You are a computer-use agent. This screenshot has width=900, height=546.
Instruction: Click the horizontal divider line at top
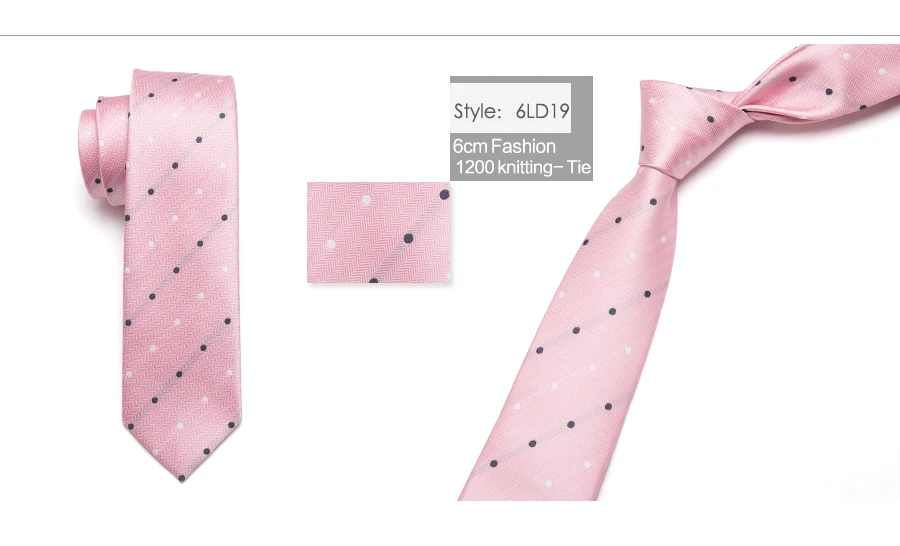tap(450, 36)
